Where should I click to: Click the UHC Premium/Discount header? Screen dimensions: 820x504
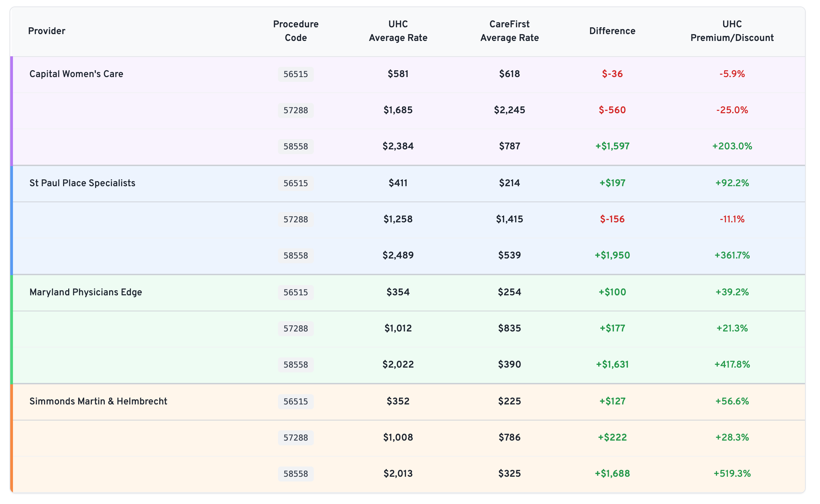point(732,31)
